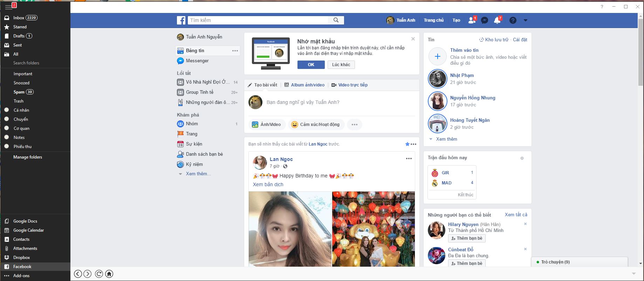Viewport: 644px width, 281px height.
Task: Open the Messenger icon in top bar
Action: click(x=485, y=20)
